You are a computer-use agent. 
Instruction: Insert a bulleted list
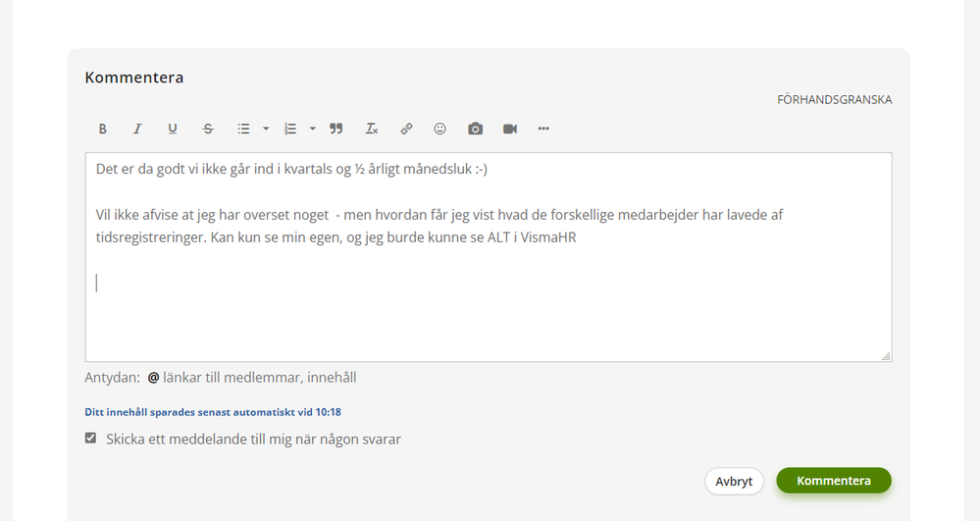[243, 129]
